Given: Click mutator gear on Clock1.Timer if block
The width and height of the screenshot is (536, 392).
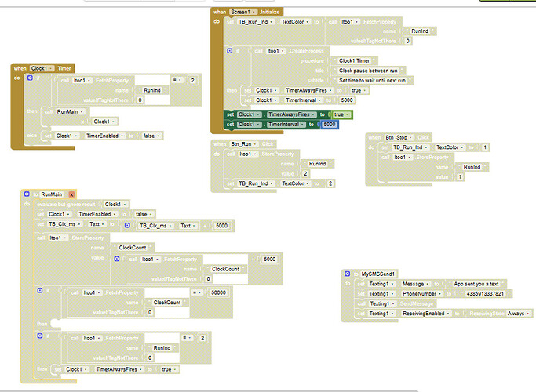Looking at the screenshot, I should click(29, 79).
